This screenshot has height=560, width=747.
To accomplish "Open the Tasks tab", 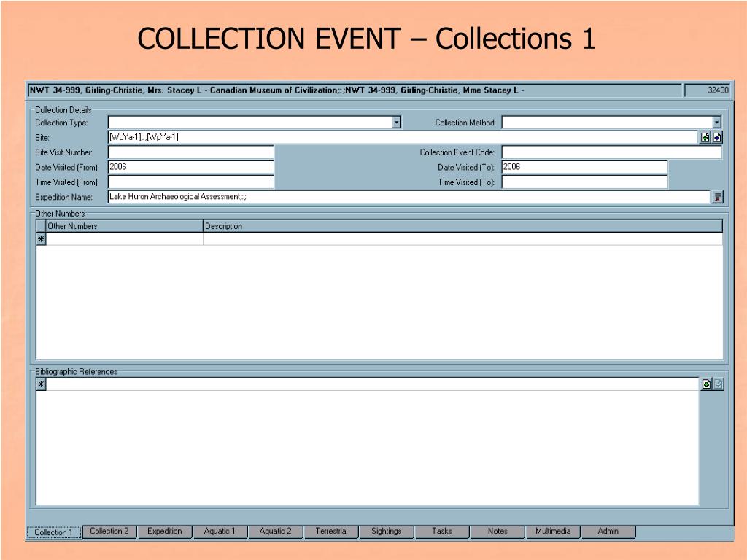I will coord(441,532).
